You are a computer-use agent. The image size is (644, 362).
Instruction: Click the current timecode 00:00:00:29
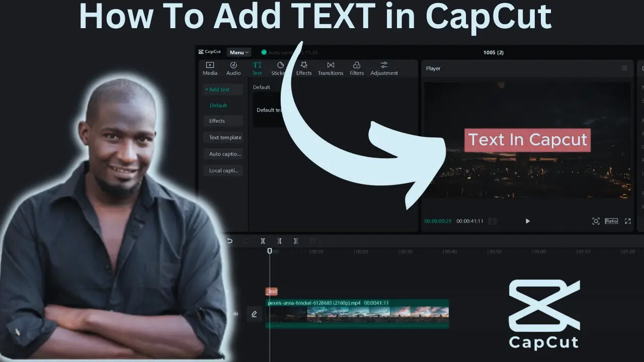pos(438,221)
